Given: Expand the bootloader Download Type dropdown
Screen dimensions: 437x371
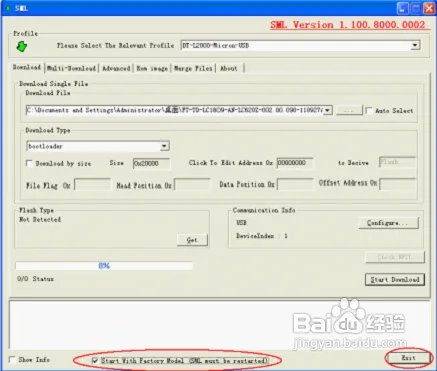Looking at the screenshot, I should [164, 146].
